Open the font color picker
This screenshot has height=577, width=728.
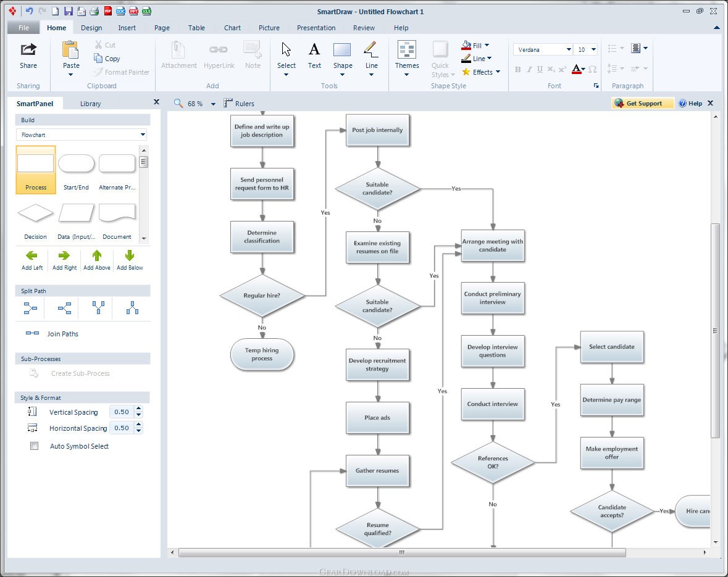[576, 70]
